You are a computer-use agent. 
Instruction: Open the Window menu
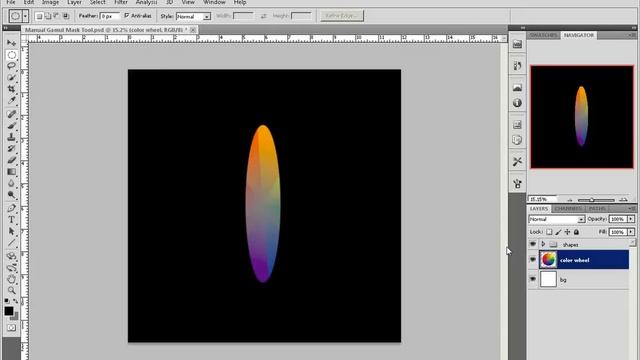[x=214, y=2]
